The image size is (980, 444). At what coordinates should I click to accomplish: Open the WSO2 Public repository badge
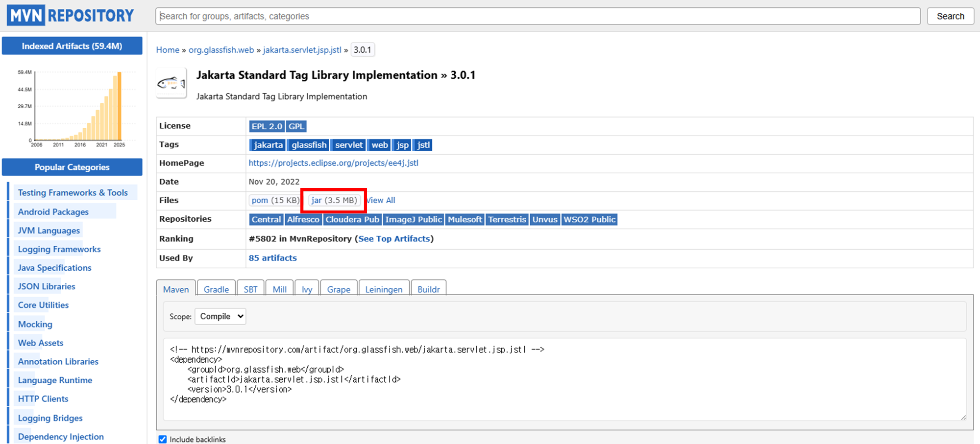589,219
